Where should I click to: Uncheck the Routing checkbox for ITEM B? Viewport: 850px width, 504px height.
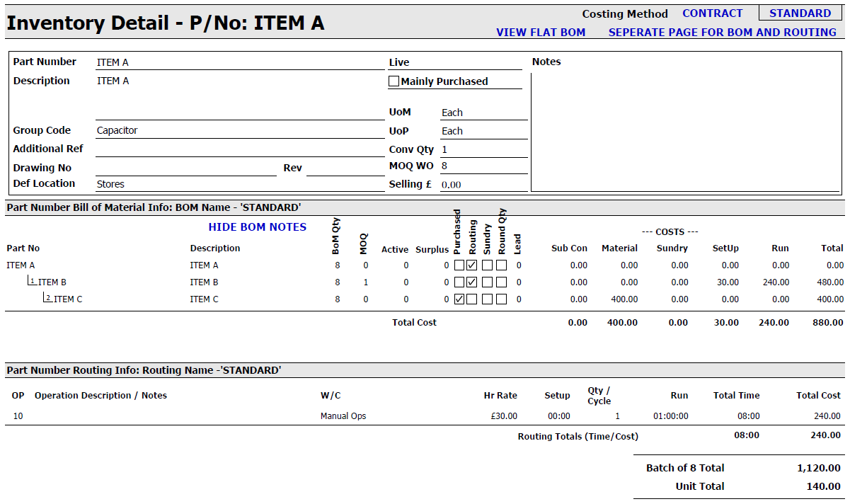tap(472, 282)
